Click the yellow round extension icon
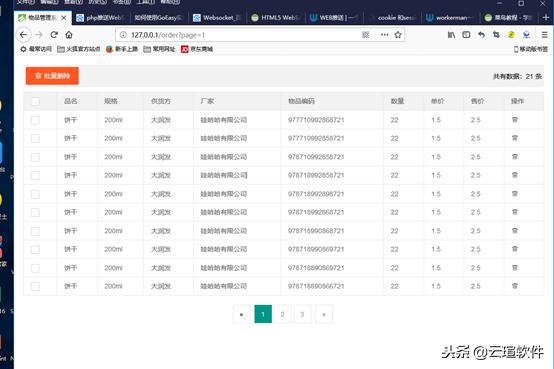The image size is (554, 369). coord(511,35)
